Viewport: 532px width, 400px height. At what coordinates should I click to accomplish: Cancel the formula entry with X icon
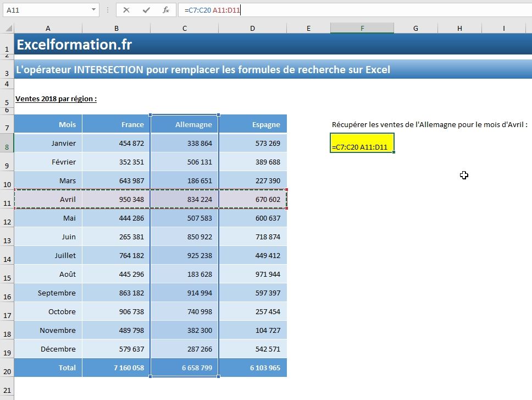126,10
